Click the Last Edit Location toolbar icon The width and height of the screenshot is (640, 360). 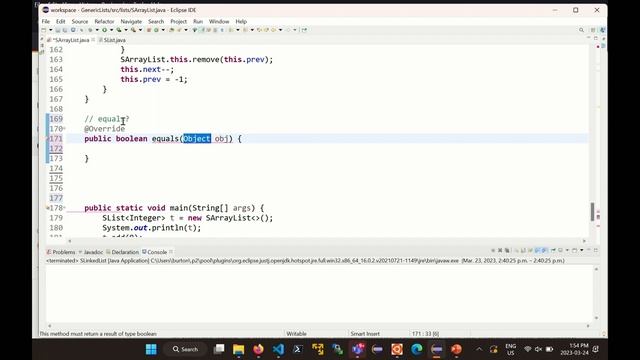pos(259,30)
